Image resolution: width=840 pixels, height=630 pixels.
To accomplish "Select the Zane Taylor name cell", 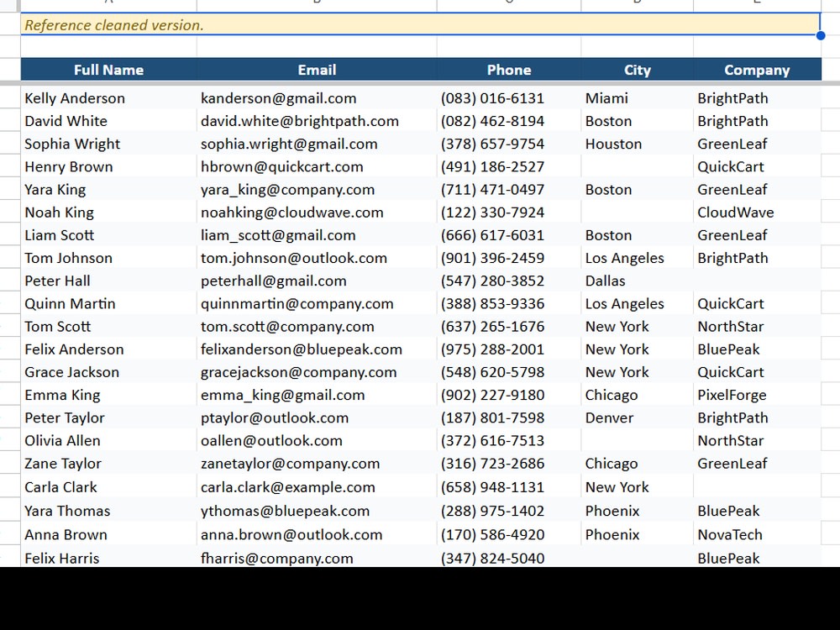I will click(x=108, y=464).
